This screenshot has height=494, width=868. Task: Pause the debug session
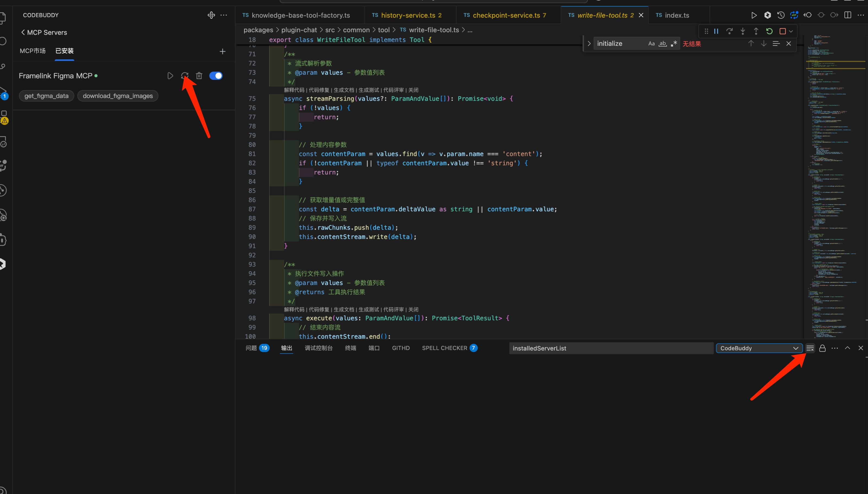(x=716, y=31)
